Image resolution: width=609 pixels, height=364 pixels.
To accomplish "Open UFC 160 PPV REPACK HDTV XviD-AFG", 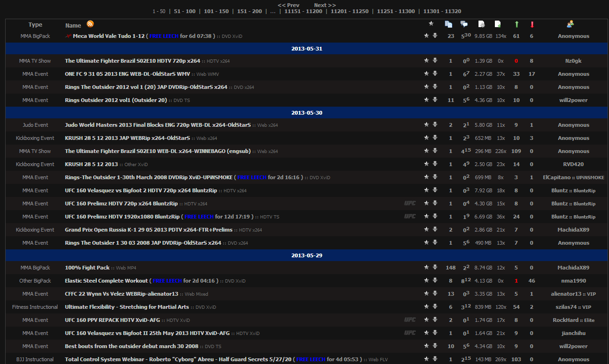I will 112,320.
